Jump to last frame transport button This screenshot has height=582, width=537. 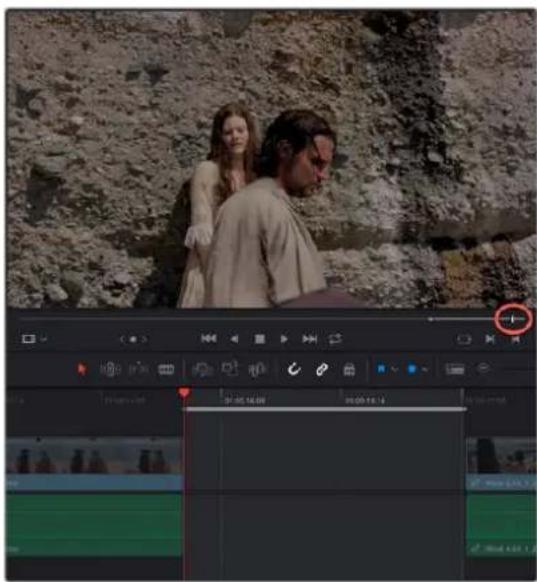(x=310, y=339)
